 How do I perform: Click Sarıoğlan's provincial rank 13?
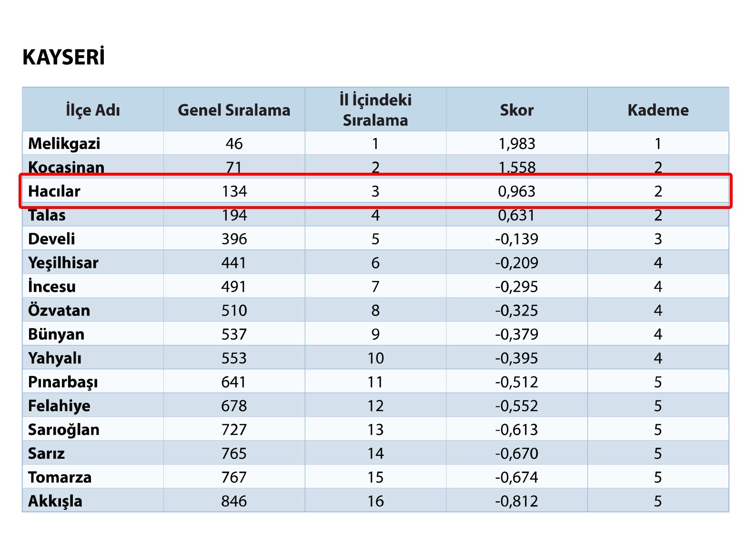[375, 429]
